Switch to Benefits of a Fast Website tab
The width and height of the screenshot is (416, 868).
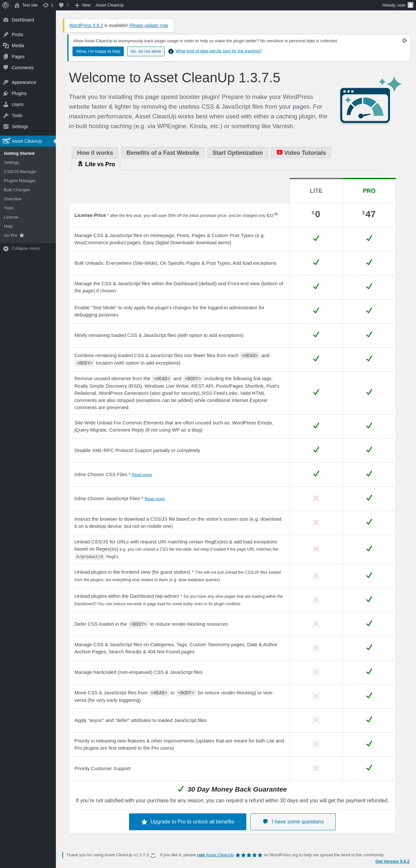point(163,153)
